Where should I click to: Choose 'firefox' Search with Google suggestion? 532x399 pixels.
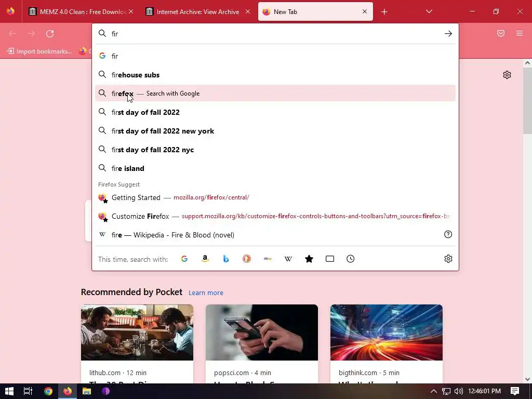click(275, 94)
